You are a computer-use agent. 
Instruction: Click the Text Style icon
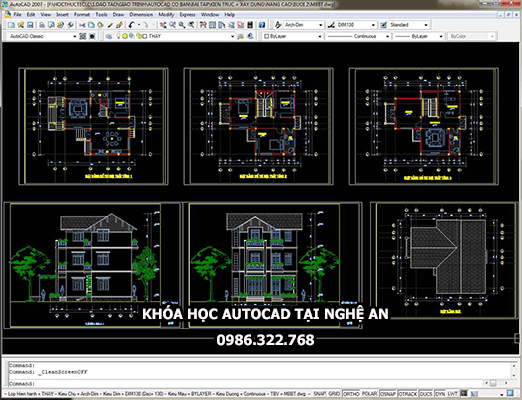coord(278,25)
